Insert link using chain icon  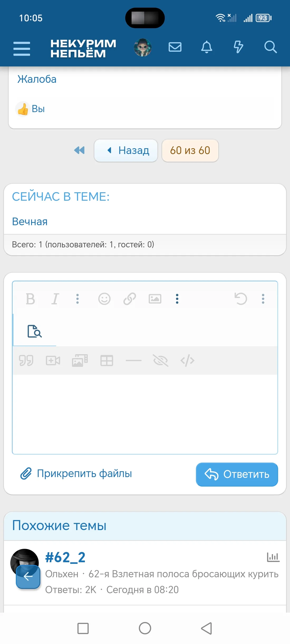129,299
